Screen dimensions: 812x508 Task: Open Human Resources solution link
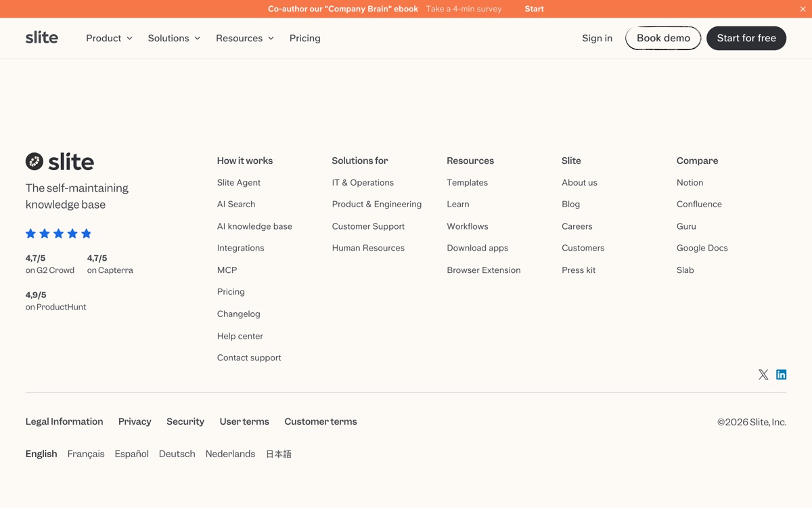point(368,248)
